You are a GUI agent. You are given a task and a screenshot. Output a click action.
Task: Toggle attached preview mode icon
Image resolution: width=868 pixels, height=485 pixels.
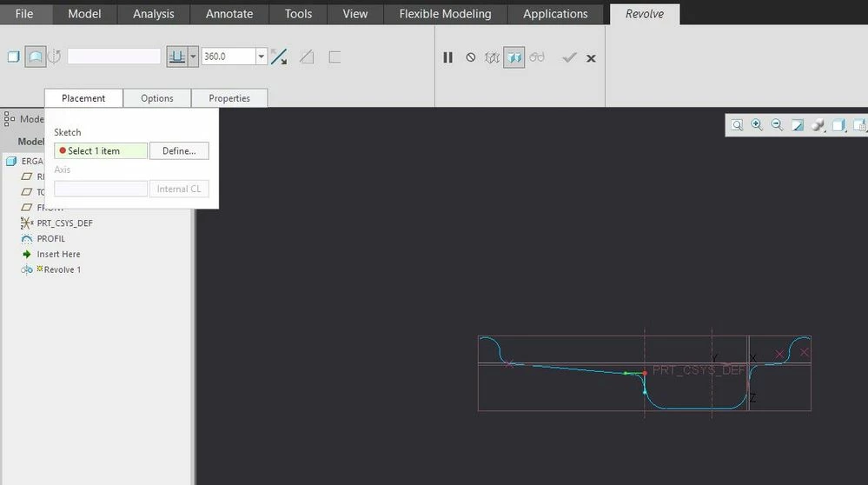[514, 57]
